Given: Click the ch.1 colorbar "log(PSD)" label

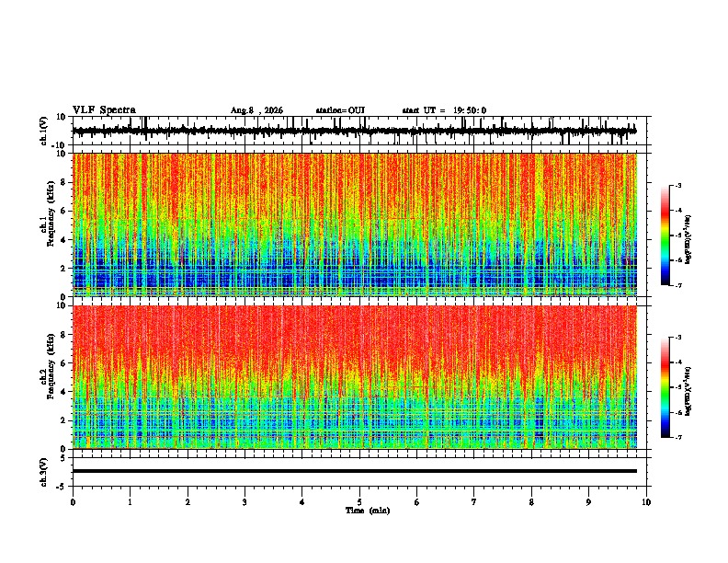Looking at the screenshot, I should 688,239.
